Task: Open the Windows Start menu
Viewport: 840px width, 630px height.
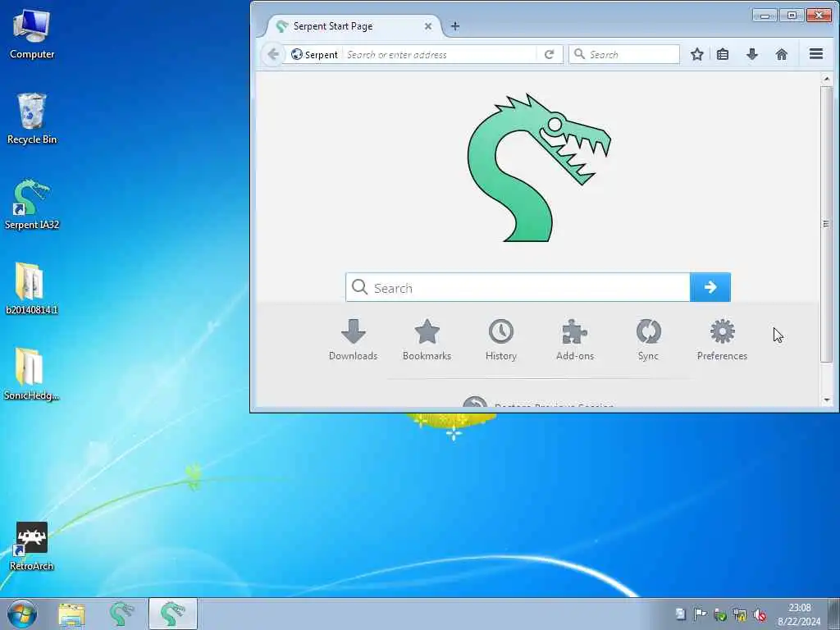Action: coord(22,614)
